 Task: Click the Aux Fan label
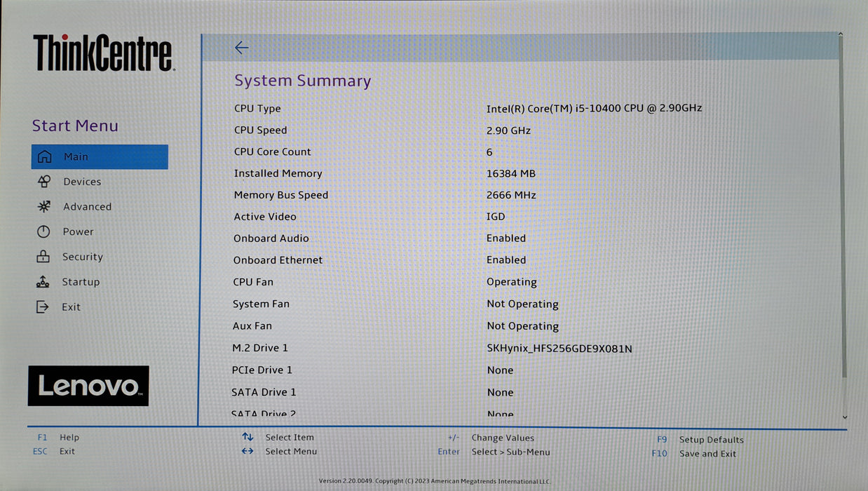pos(252,326)
